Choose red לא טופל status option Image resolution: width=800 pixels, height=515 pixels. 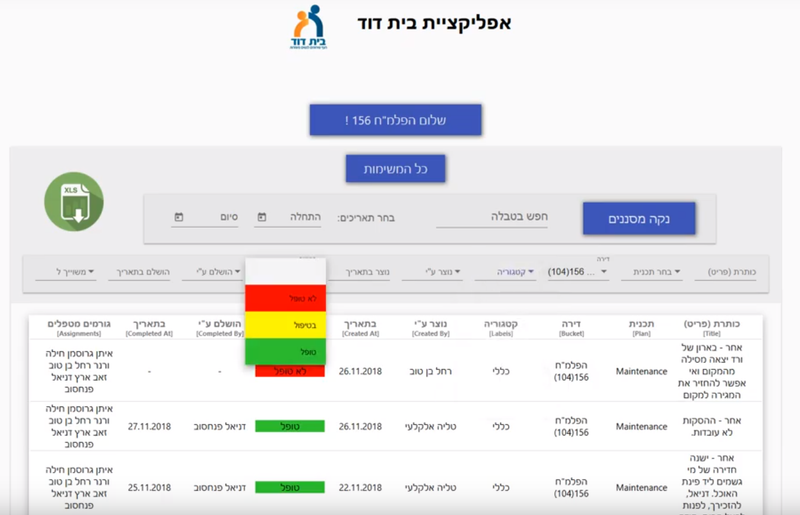286,298
